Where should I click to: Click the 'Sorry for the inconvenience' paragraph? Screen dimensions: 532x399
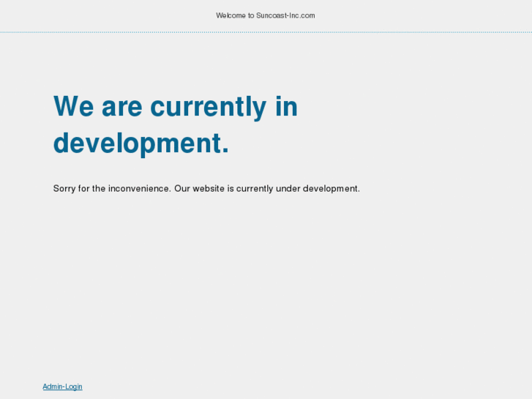206,188
